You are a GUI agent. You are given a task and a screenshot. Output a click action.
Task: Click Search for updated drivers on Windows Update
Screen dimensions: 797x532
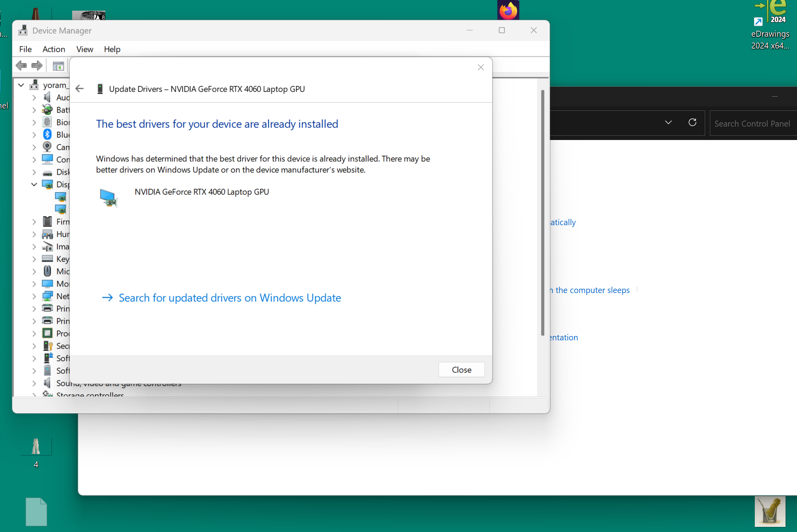pos(230,298)
